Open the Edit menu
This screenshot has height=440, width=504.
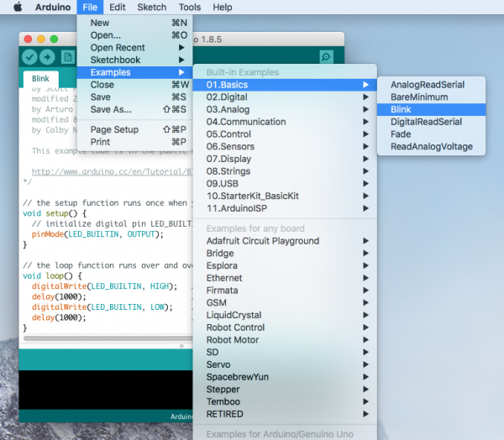pyautogui.click(x=118, y=7)
